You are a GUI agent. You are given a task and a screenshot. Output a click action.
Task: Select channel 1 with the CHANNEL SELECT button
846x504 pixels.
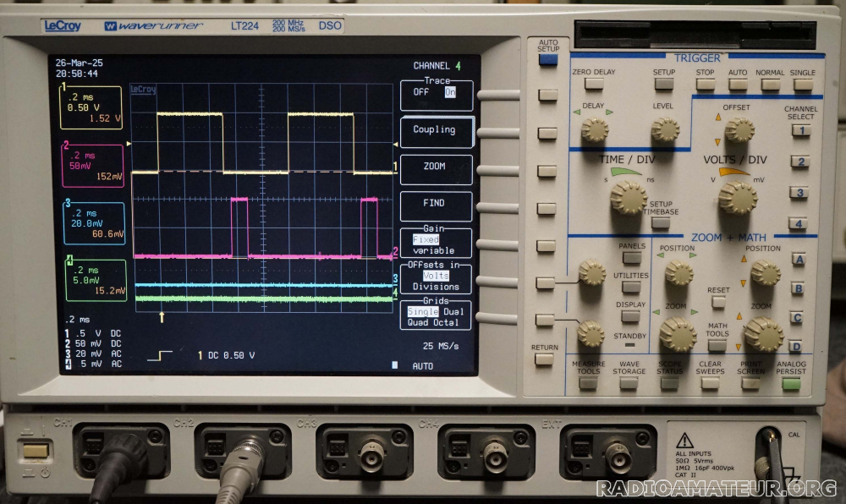[x=801, y=130]
